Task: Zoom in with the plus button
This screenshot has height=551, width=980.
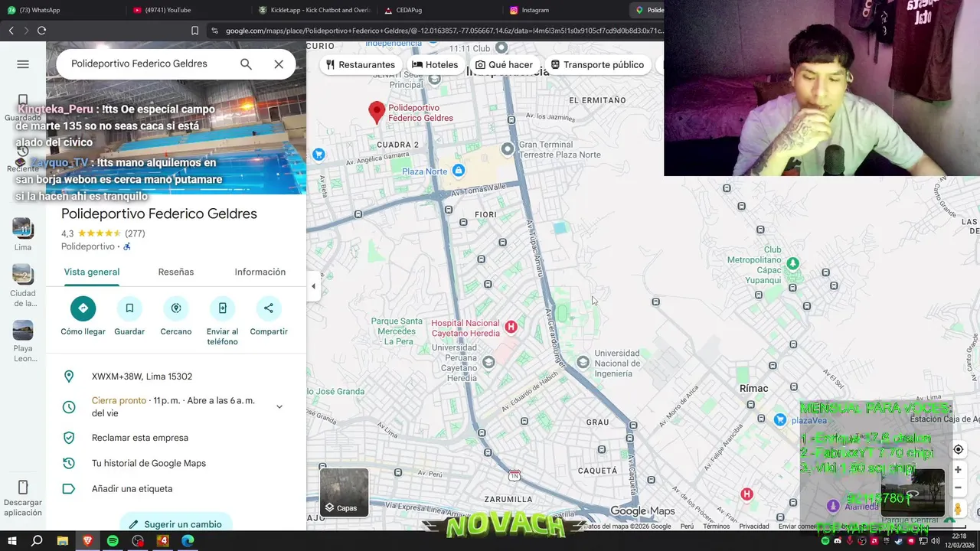Action: tap(958, 470)
